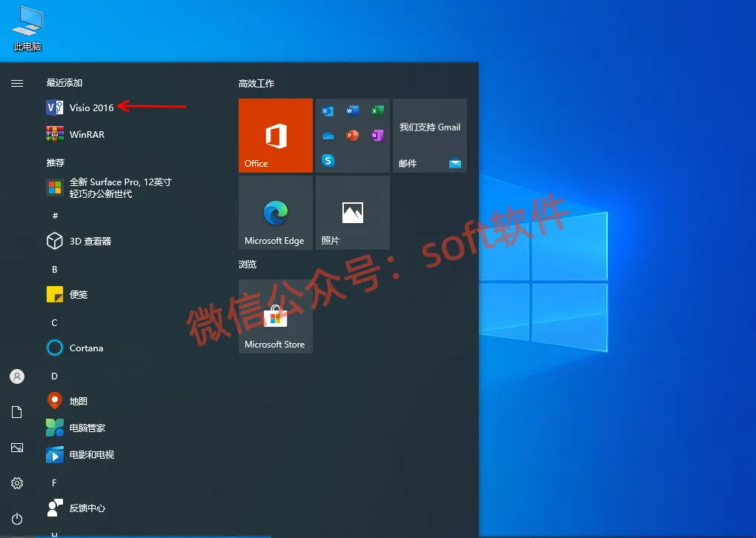Screen dimensions: 756x538
Task: Launch Microsoft Edge tile
Action: pyautogui.click(x=275, y=213)
